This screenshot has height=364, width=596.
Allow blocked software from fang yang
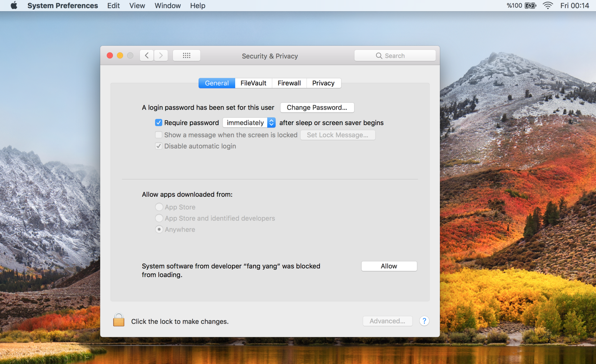click(389, 266)
